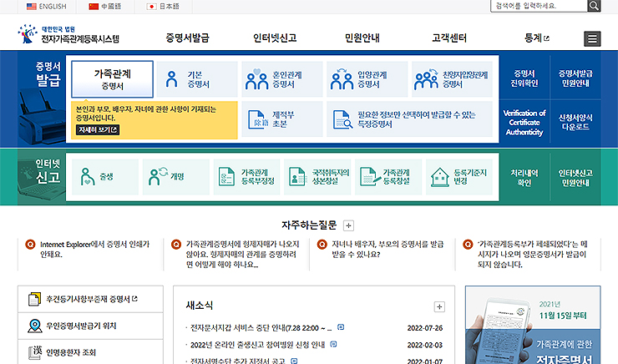Select the 제적부 초본 icon tile
This screenshot has width=618, height=364.
pyautogui.click(x=282, y=119)
